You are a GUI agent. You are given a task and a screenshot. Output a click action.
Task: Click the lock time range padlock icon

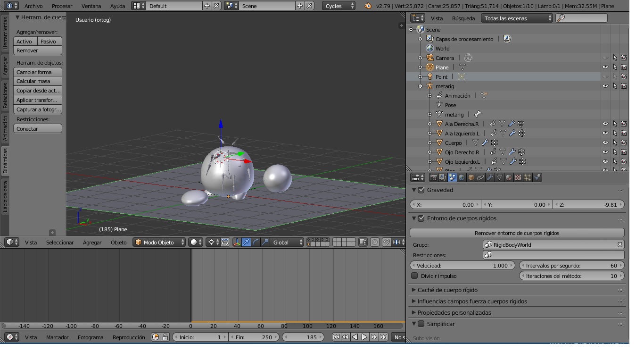point(165,337)
